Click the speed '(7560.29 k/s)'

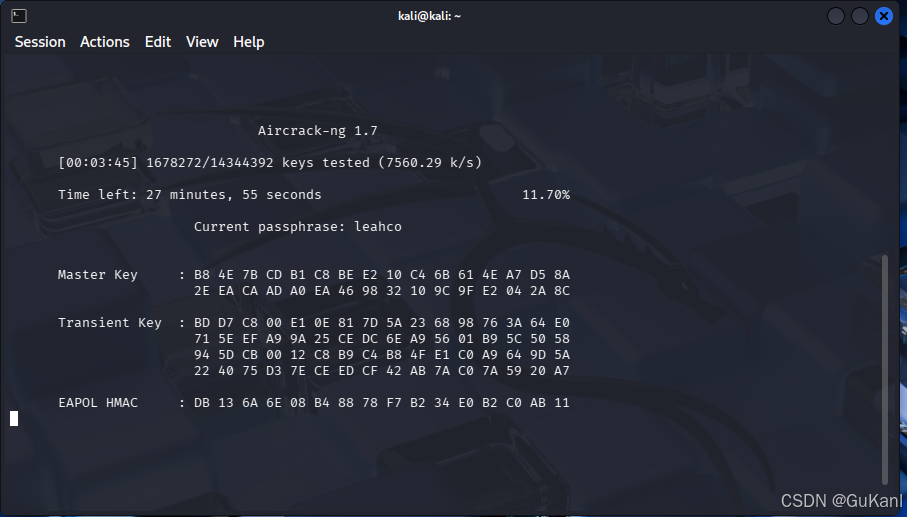(x=430, y=163)
